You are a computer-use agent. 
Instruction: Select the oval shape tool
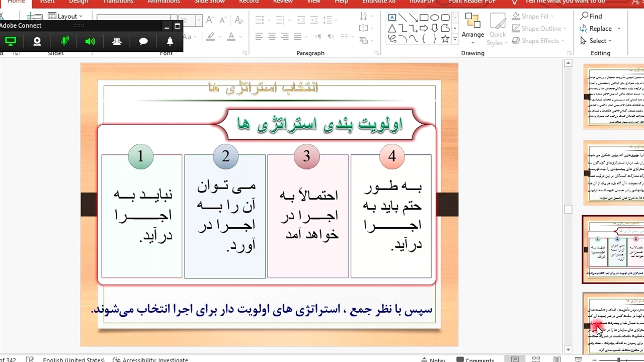(435, 18)
